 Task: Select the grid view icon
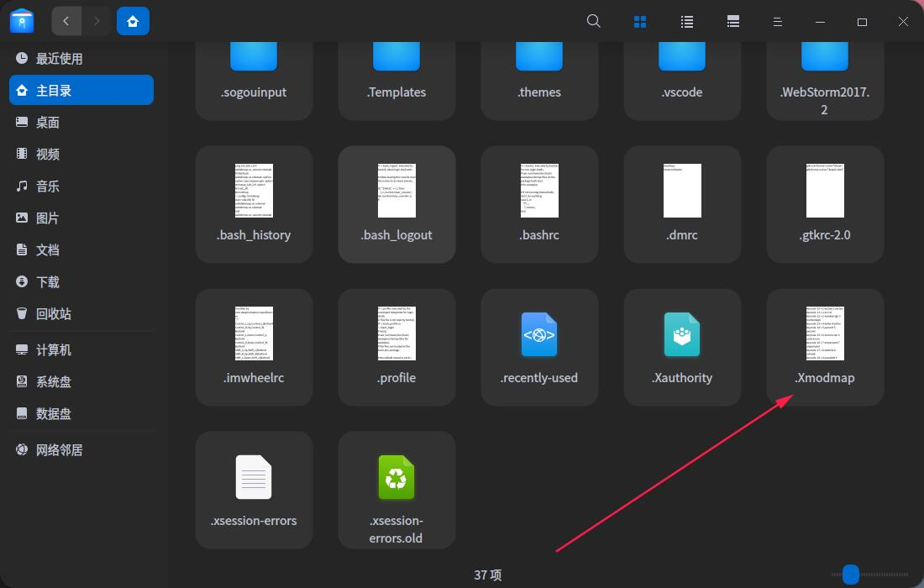click(640, 21)
